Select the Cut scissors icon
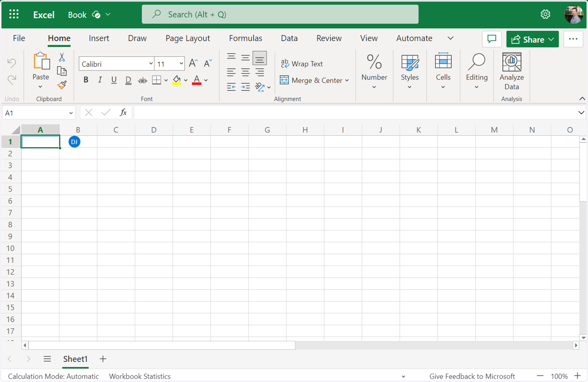The width and height of the screenshot is (588, 382). [62, 57]
